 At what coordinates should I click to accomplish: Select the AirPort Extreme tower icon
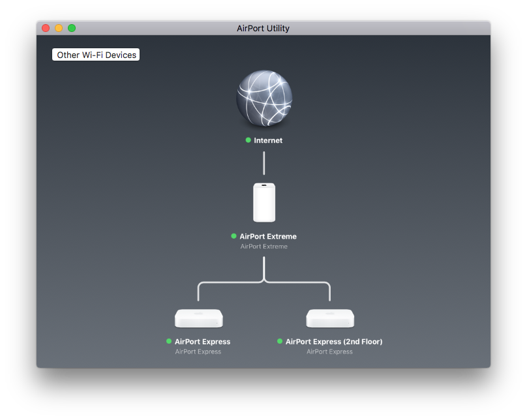tap(264, 202)
